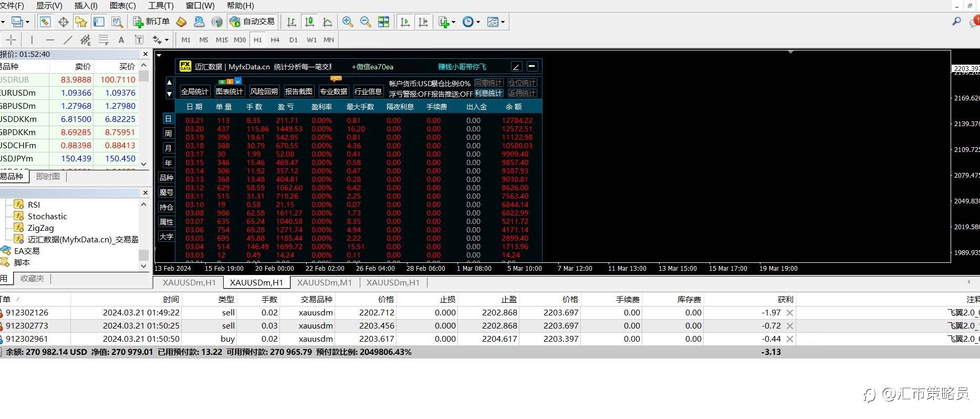Viewport: 980px width, 419px height.
Task: Toggle the AutoTrading button
Action: (x=252, y=22)
